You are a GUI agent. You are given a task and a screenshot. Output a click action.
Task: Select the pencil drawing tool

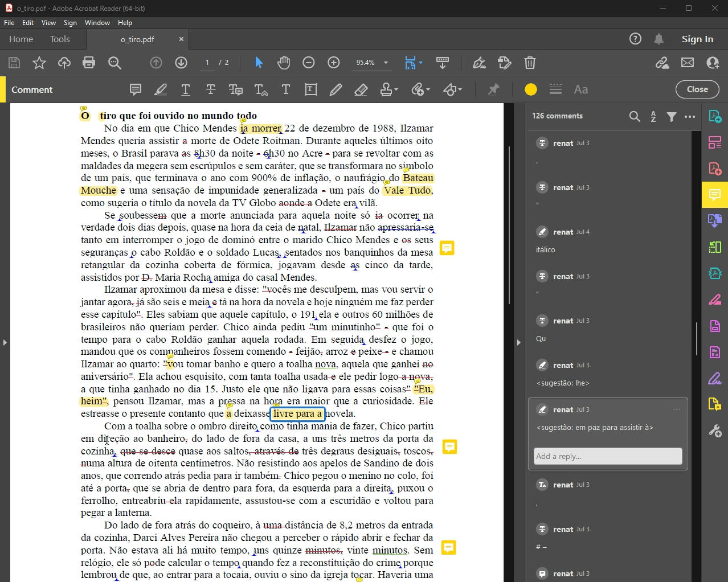[x=336, y=89]
